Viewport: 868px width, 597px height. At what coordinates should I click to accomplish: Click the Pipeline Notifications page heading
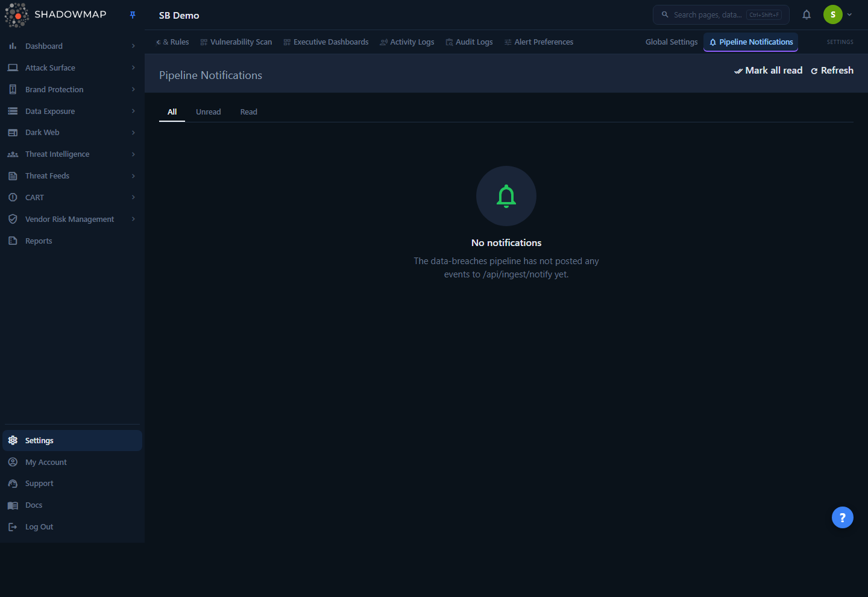point(210,75)
